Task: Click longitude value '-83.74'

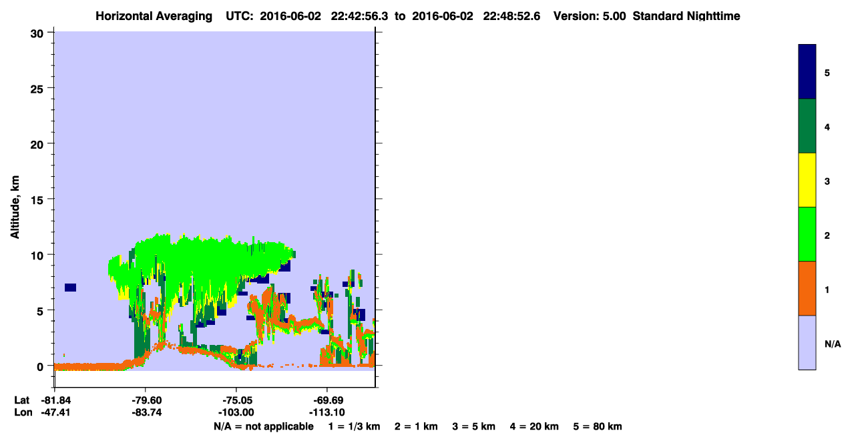Action: [x=146, y=412]
